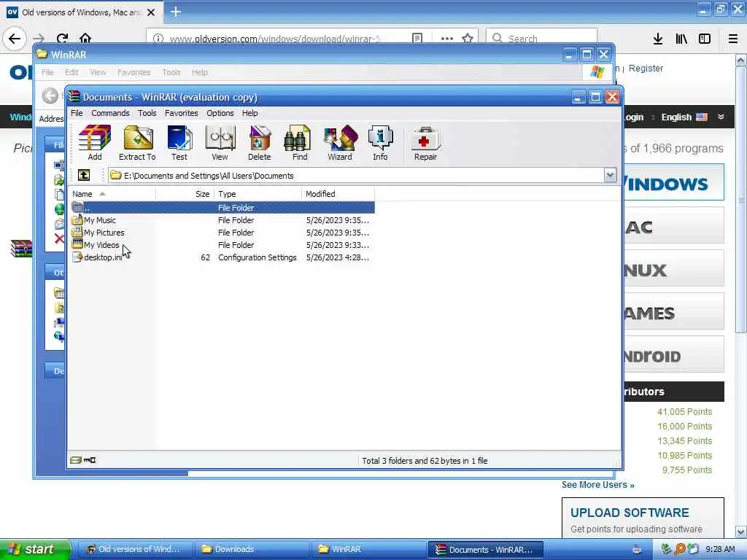This screenshot has height=560, width=747.
Task: Open the Commands menu
Action: tap(110, 113)
